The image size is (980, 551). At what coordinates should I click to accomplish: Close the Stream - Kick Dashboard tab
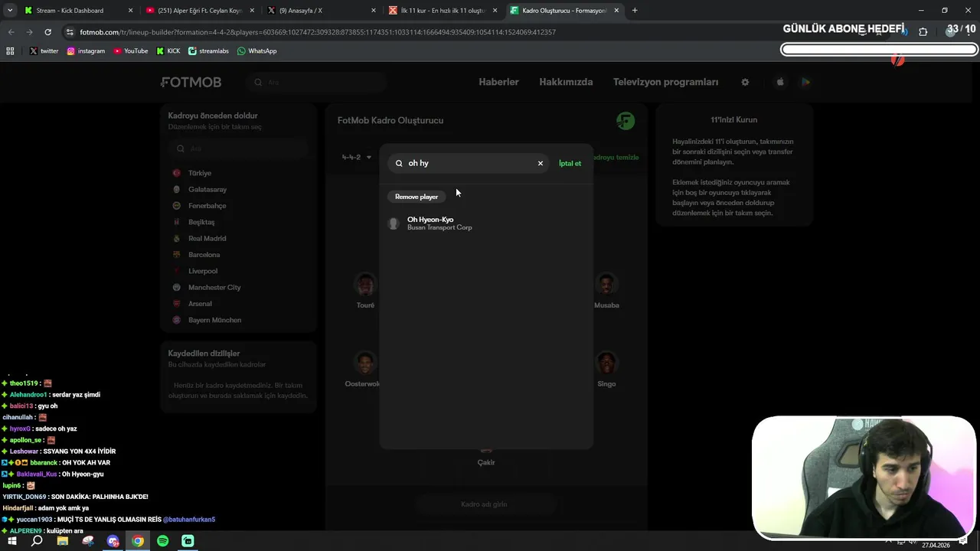click(130, 11)
